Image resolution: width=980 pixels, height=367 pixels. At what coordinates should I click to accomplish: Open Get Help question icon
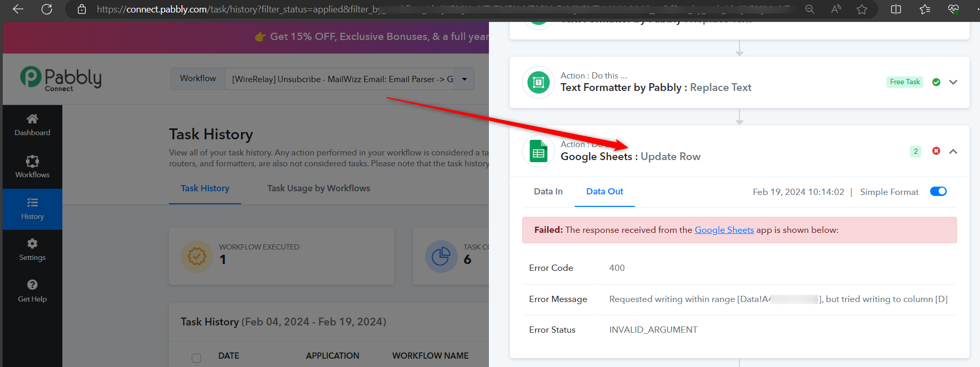(32, 285)
